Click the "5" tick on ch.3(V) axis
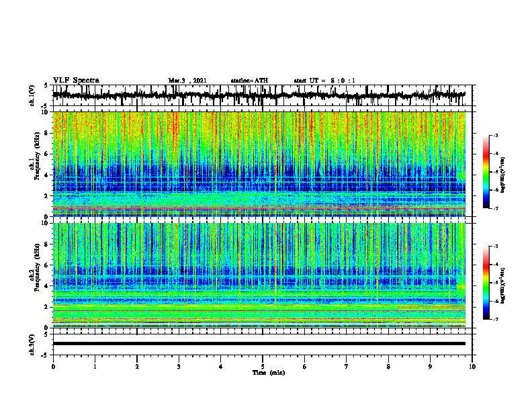This screenshot has width=532, height=411. 46,334
